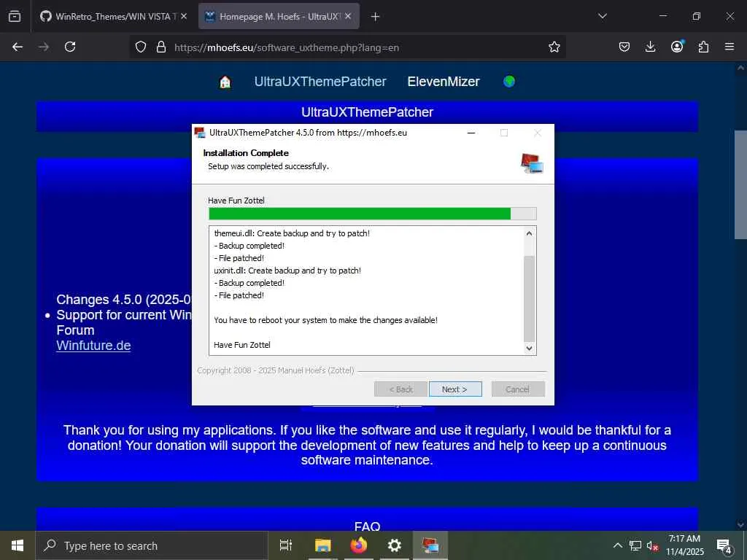Bookmark this page with the star
Viewport: 747px width, 560px height.
[x=554, y=47]
